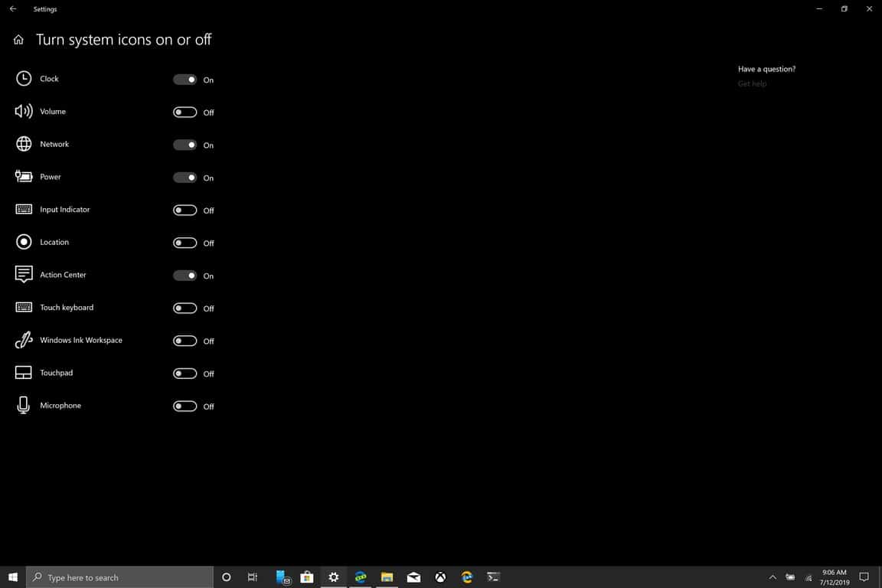
Task: Disable the Network icon toggle
Action: [185, 145]
